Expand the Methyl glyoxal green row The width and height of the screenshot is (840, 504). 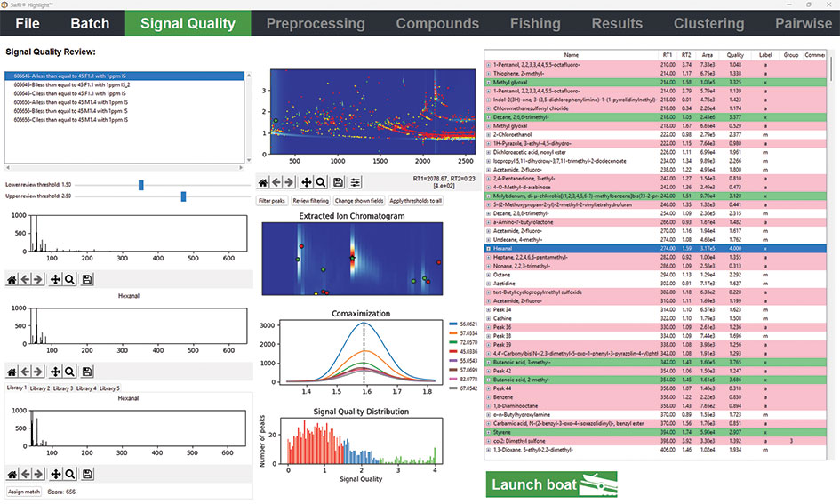tap(488, 82)
